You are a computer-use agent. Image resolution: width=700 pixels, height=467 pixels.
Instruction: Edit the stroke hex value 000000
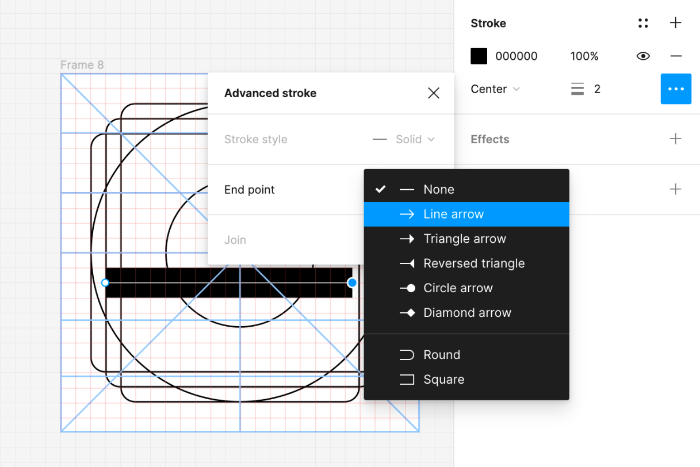coord(516,56)
